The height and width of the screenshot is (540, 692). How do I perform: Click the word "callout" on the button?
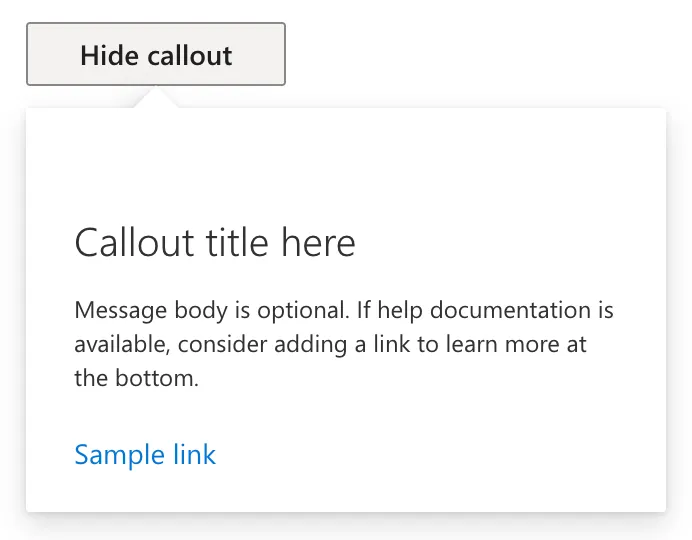pos(190,55)
